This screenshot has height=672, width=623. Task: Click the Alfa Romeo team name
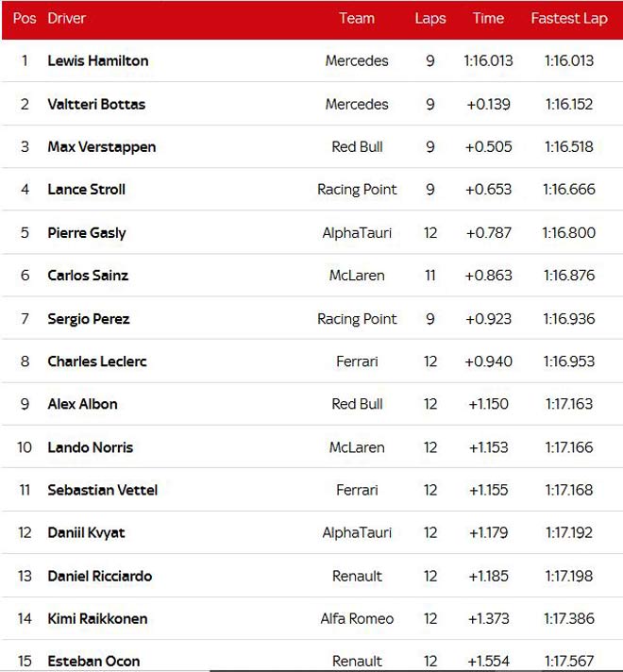(357, 619)
